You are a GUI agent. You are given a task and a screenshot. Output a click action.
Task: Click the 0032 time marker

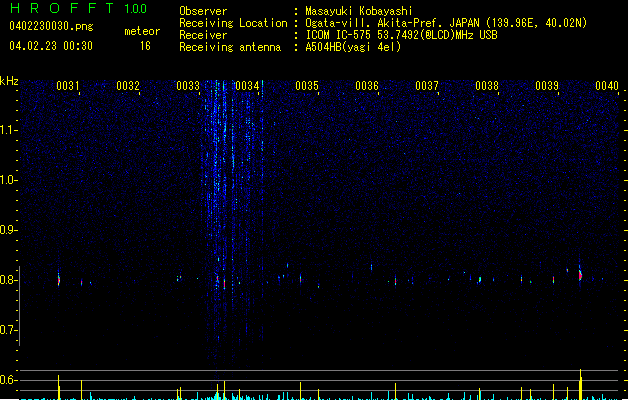128,86
